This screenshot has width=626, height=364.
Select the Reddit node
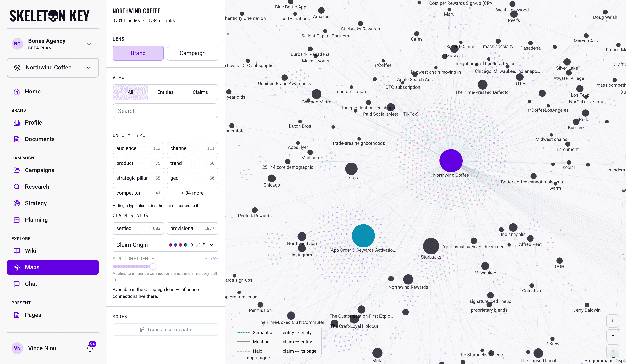[x=585, y=113]
